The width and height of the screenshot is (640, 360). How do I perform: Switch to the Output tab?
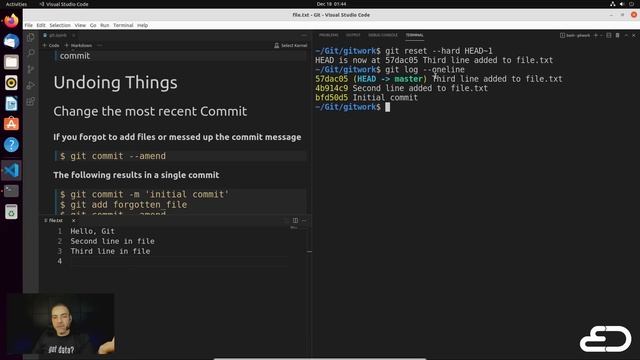(x=353, y=35)
